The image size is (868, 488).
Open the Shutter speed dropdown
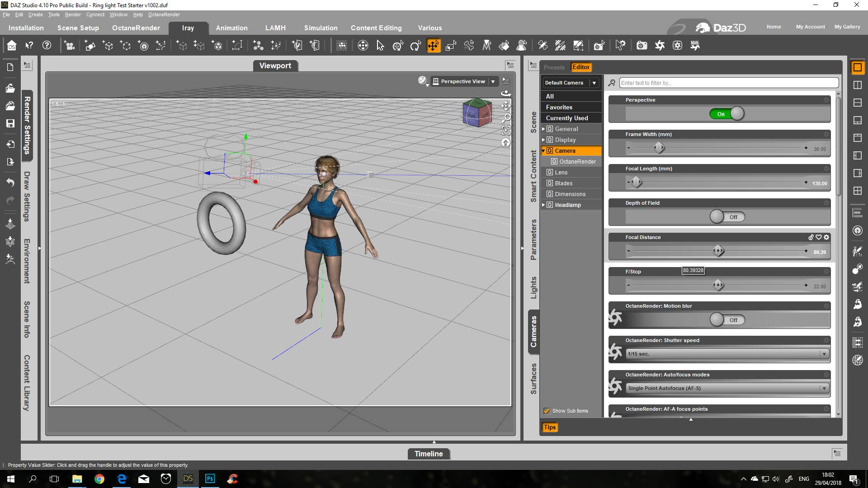727,354
